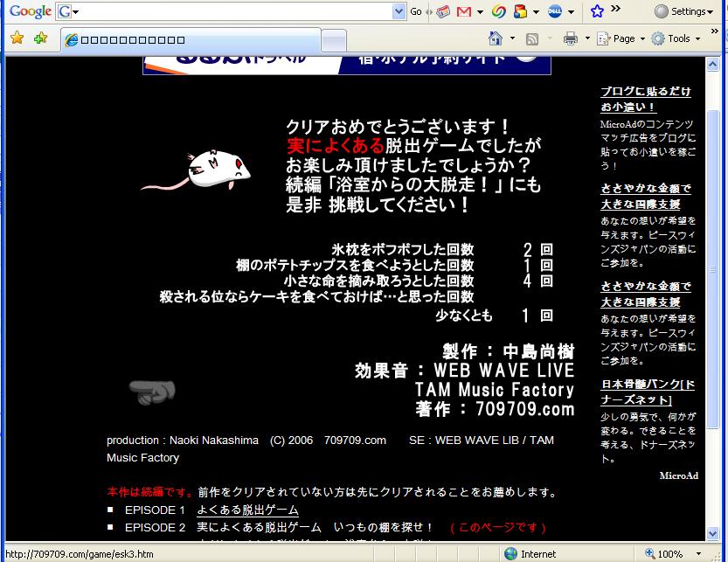Open the EPISODE 1 よくある脱出ゲーム link
This screenshot has height=562, width=728.
247,510
